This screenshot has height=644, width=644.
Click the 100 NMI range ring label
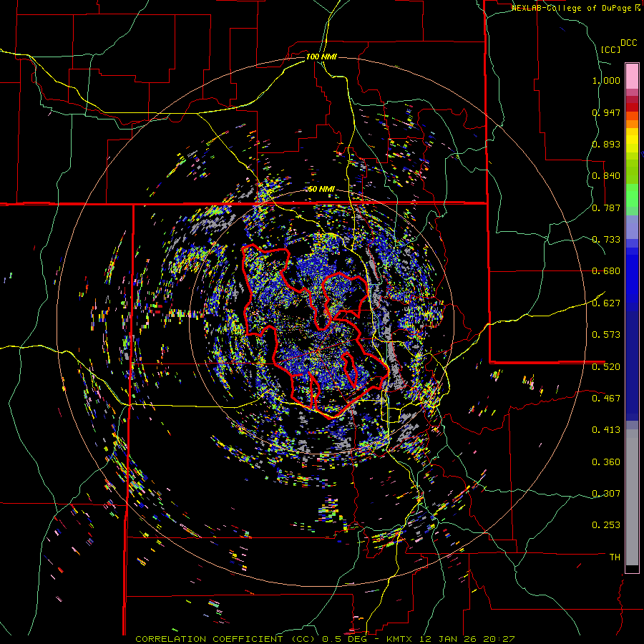321,57
